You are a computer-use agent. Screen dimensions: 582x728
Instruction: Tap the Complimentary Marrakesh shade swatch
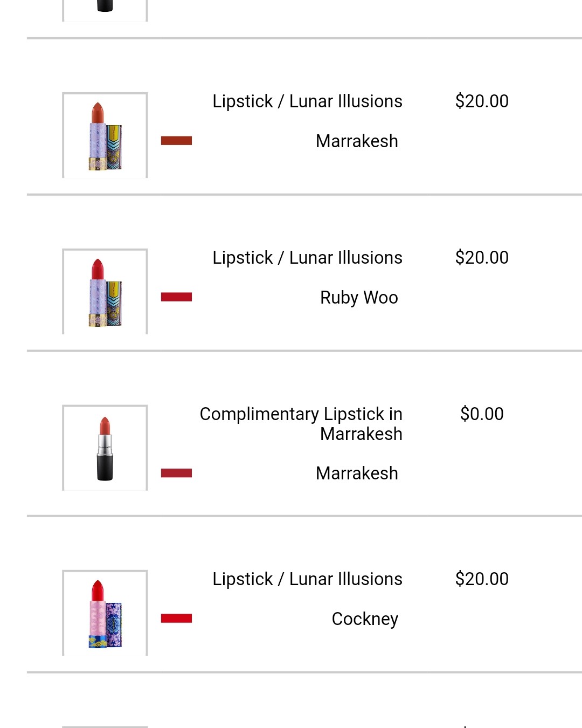(176, 473)
